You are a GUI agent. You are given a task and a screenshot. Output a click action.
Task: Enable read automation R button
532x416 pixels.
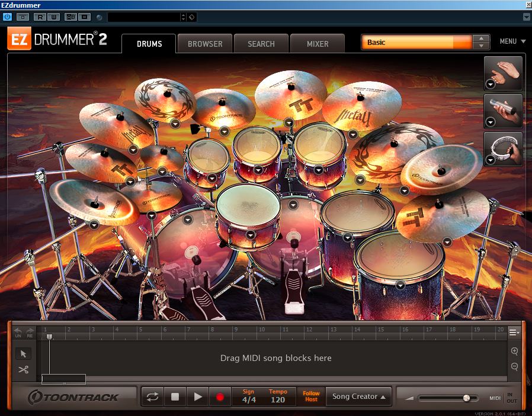pyautogui.click(x=40, y=17)
